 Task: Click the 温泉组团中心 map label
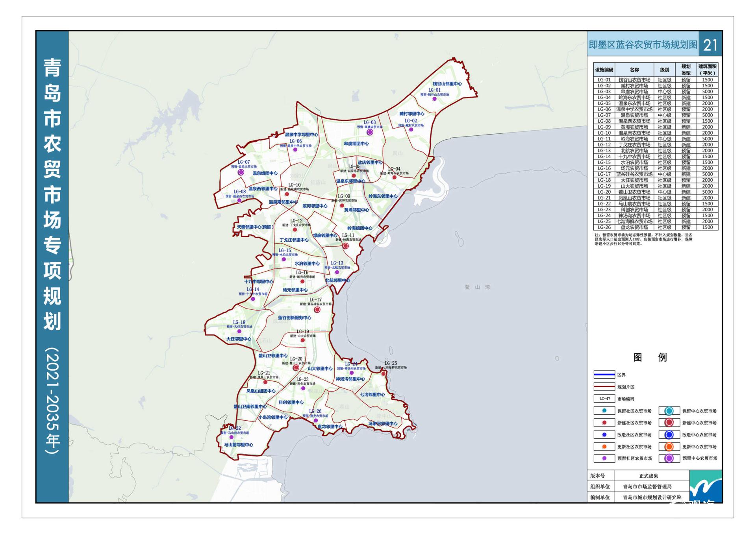[x=265, y=173]
